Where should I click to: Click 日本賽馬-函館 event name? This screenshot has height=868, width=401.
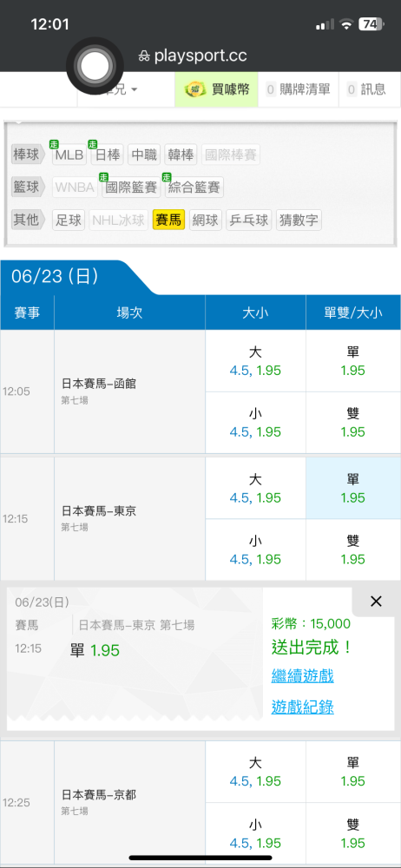(x=99, y=384)
